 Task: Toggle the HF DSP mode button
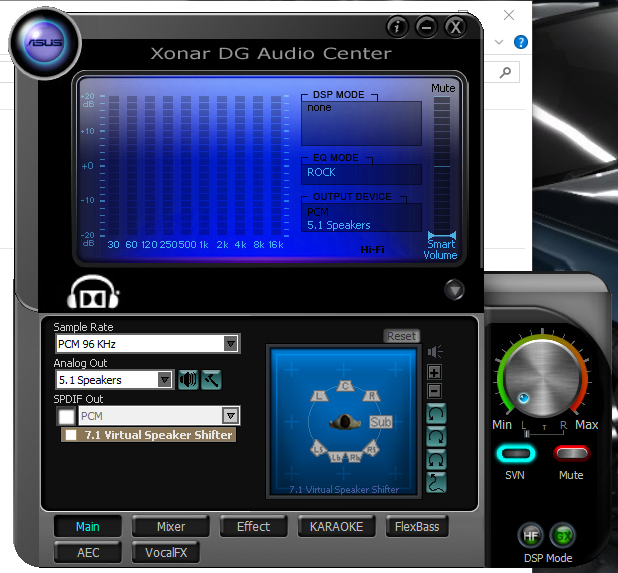pyautogui.click(x=531, y=536)
